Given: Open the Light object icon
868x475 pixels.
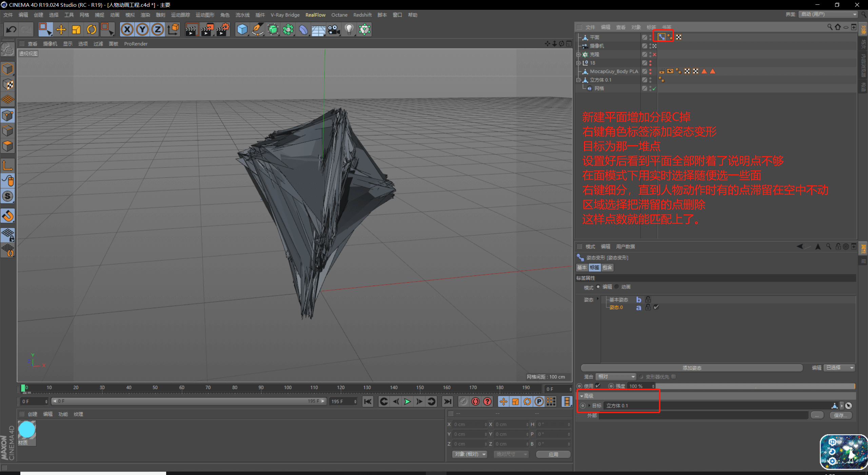Looking at the screenshot, I should click(349, 30).
